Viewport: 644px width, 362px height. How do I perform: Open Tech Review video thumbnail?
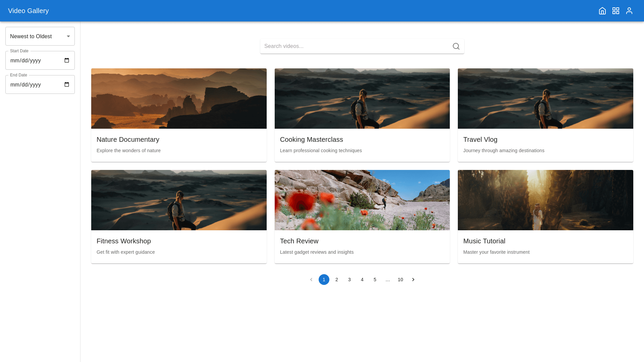(362, 200)
